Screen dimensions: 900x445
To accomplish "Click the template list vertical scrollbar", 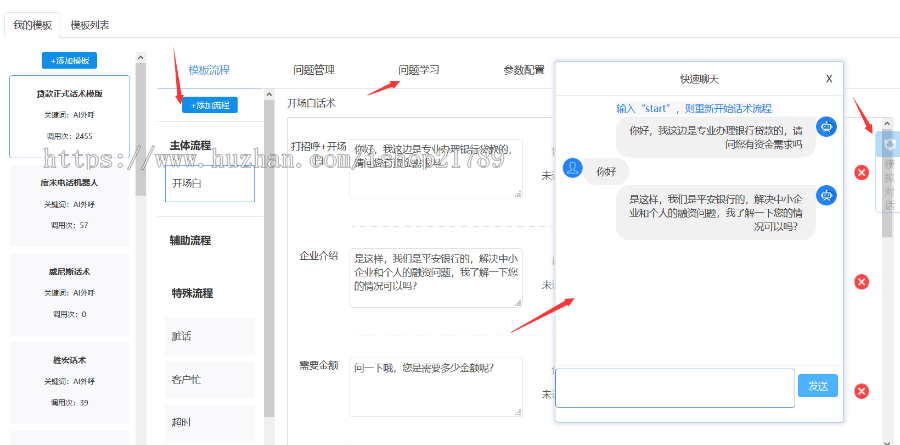I will (141, 130).
